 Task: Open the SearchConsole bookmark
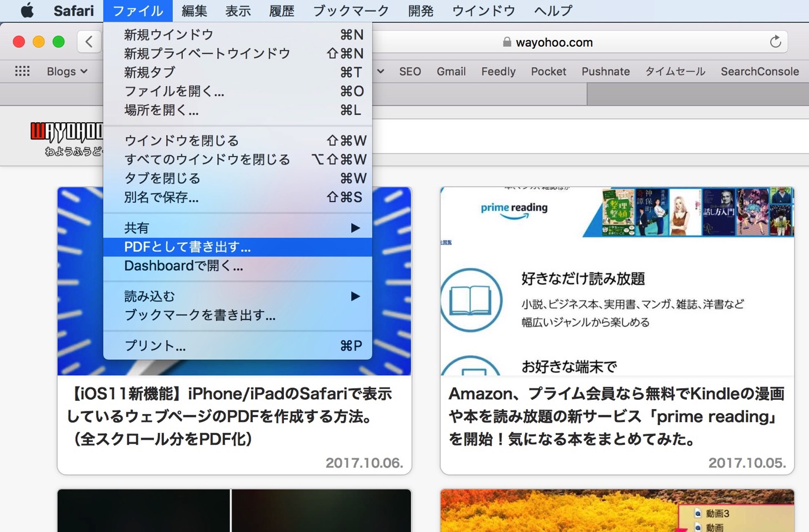760,71
